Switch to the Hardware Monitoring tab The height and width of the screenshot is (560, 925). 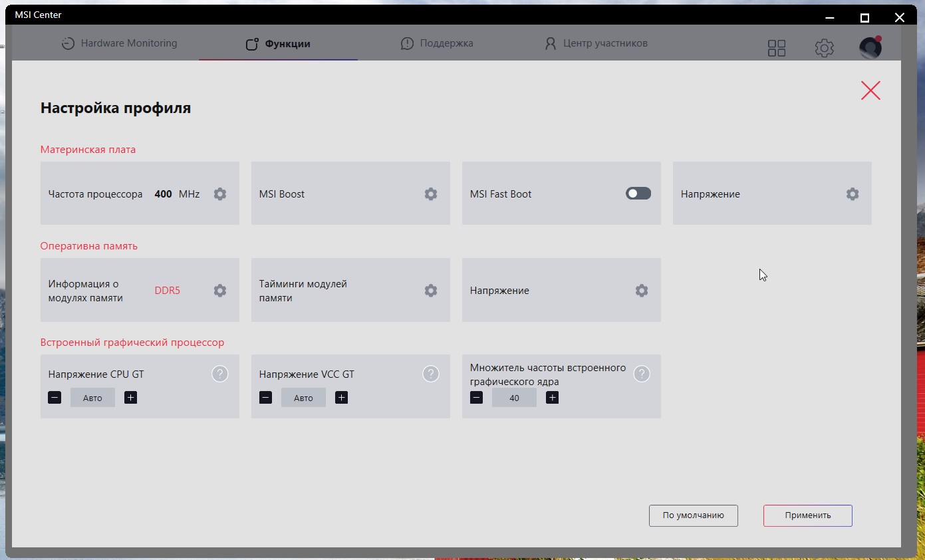pos(119,43)
